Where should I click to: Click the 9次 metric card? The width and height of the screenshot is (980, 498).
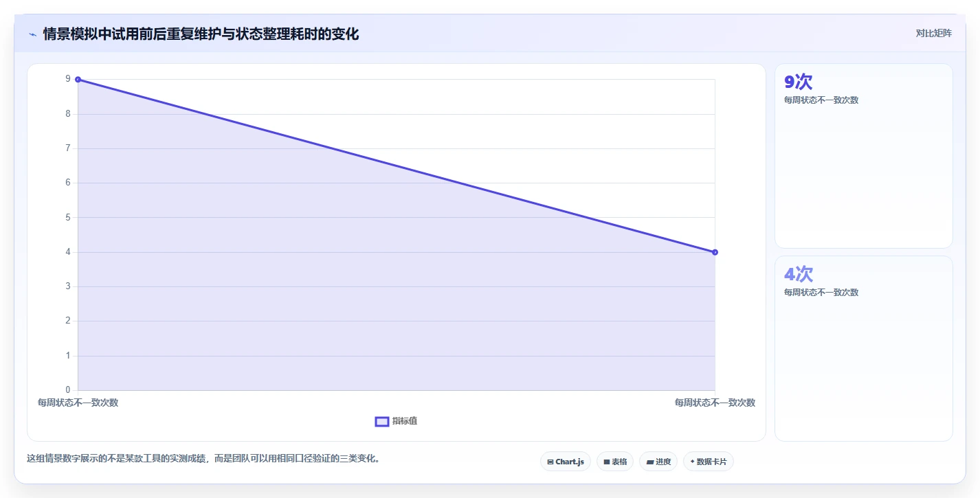click(x=864, y=156)
